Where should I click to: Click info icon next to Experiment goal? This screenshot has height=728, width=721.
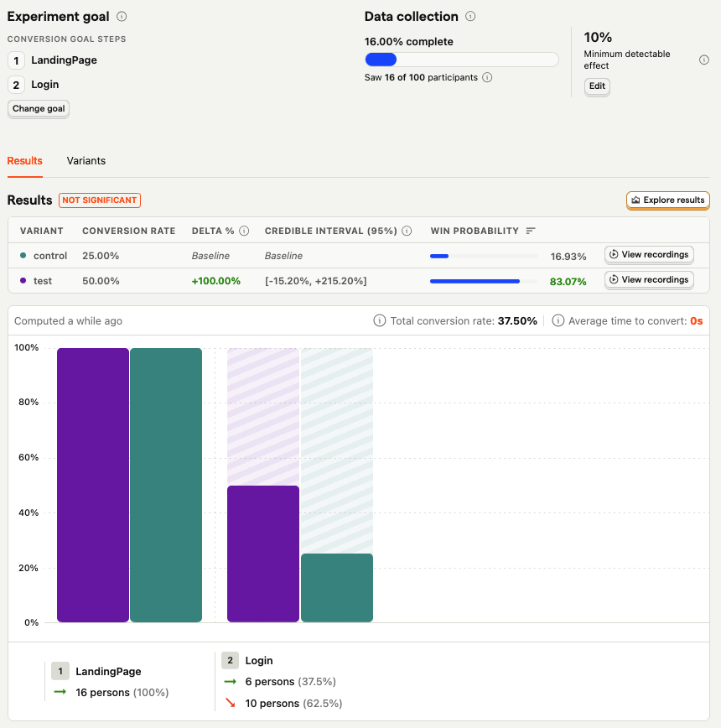122,17
